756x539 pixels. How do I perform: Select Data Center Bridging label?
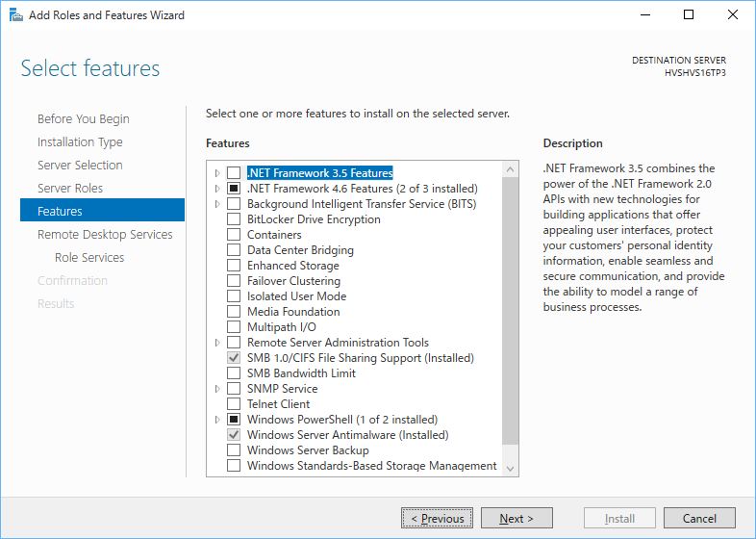(300, 250)
